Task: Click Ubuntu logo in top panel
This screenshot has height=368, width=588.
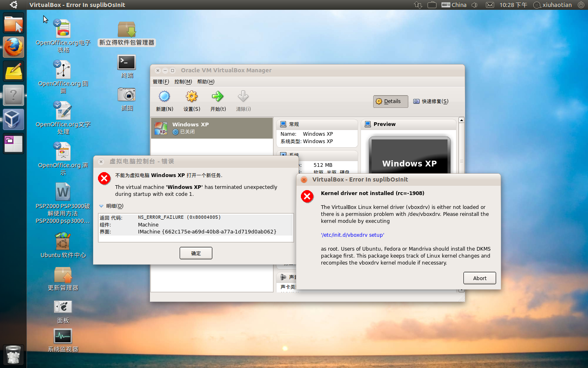Action: [13, 5]
